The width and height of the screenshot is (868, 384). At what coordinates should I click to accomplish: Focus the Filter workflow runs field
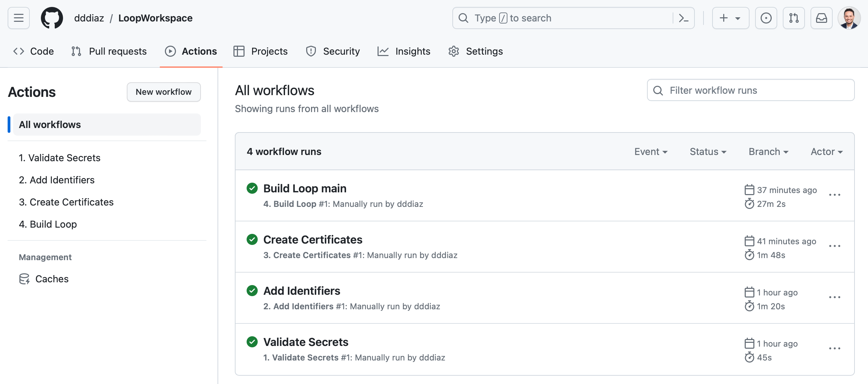click(750, 90)
